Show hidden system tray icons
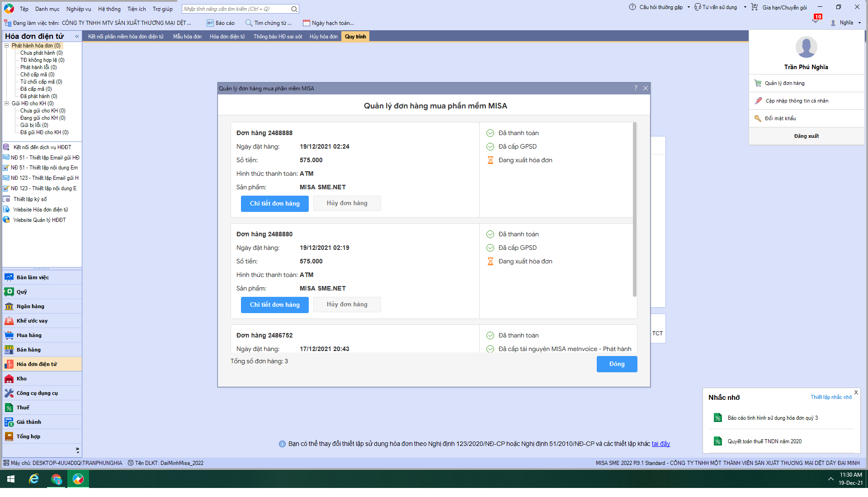Image resolution: width=868 pixels, height=497 pixels. (x=830, y=479)
